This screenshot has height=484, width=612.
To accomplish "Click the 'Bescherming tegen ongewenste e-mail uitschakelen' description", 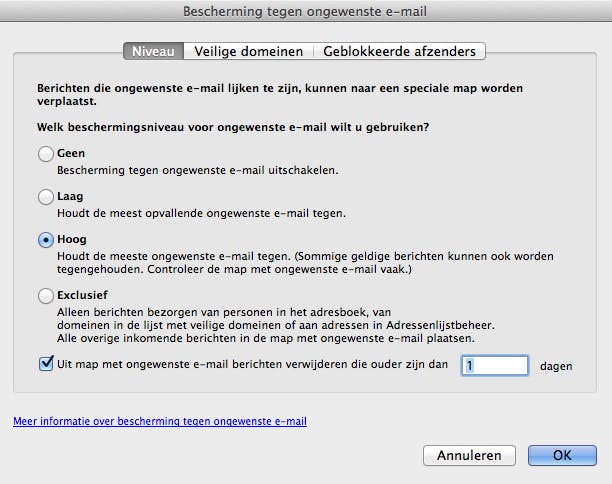I will click(x=196, y=171).
